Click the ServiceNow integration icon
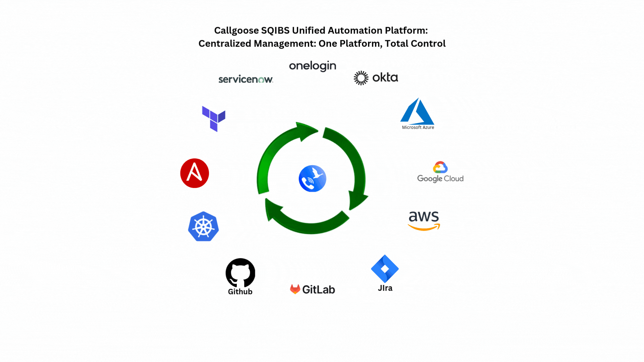 (x=246, y=79)
